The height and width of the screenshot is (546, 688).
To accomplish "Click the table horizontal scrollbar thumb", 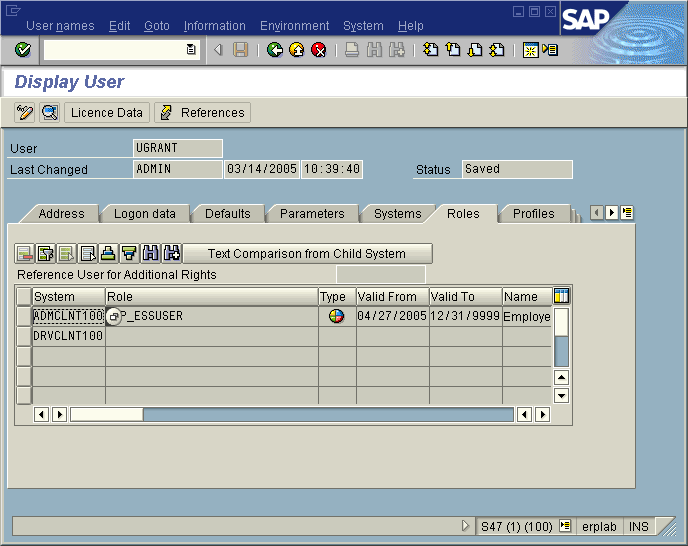I will (x=106, y=414).
